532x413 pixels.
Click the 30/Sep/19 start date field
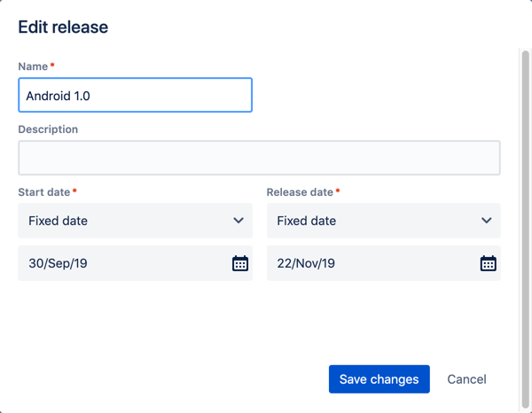pyautogui.click(x=135, y=263)
